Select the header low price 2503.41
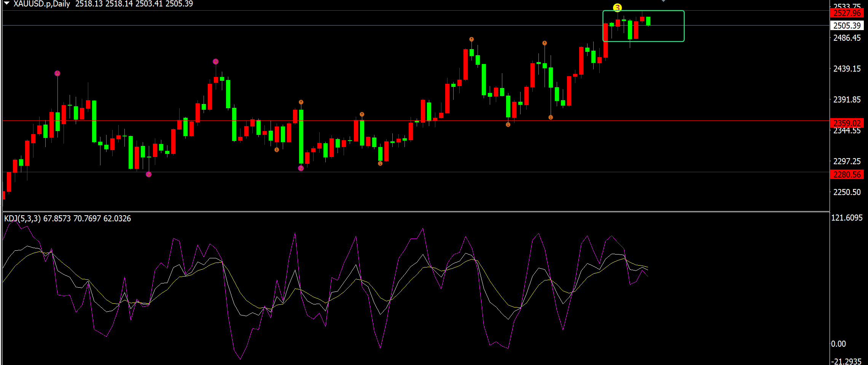Image resolution: width=868 pixels, height=365 pixels. pos(149,4)
